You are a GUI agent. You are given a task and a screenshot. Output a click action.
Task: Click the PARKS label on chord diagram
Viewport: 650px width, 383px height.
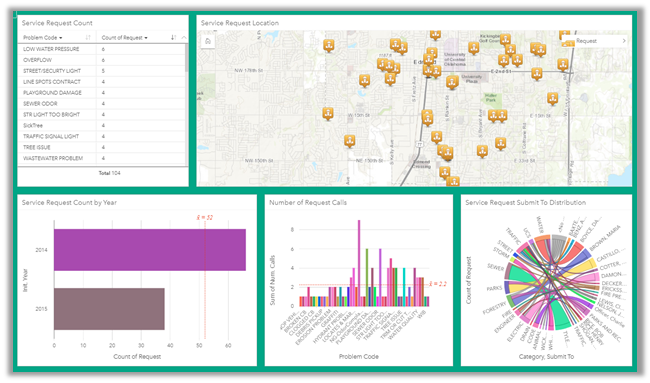[494, 288]
